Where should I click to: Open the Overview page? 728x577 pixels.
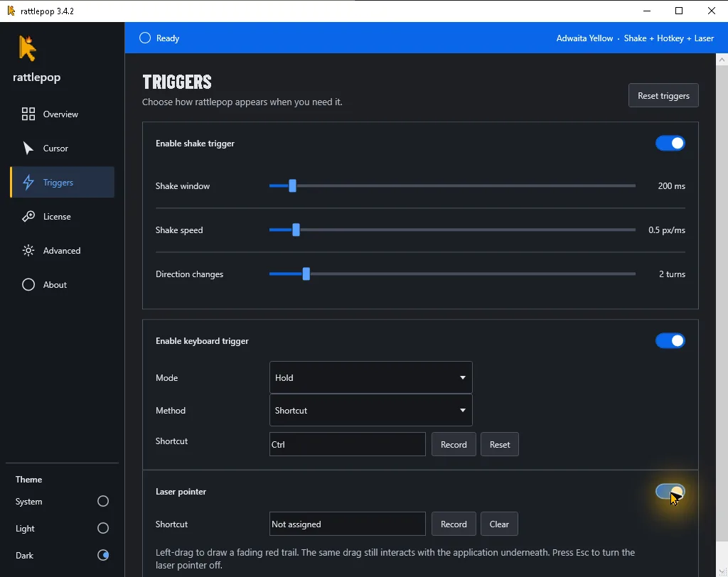pyautogui.click(x=63, y=114)
